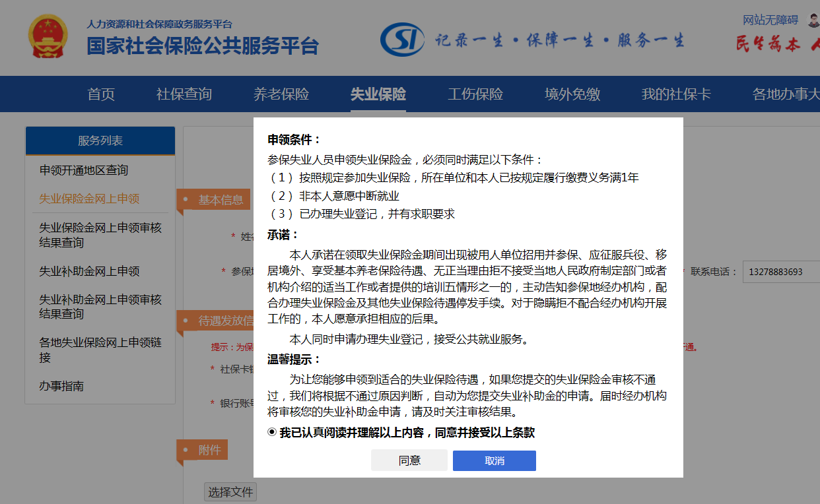Open 失业补助金网上申领 in the sidebar
The height and width of the screenshot is (504, 820).
coord(89,271)
